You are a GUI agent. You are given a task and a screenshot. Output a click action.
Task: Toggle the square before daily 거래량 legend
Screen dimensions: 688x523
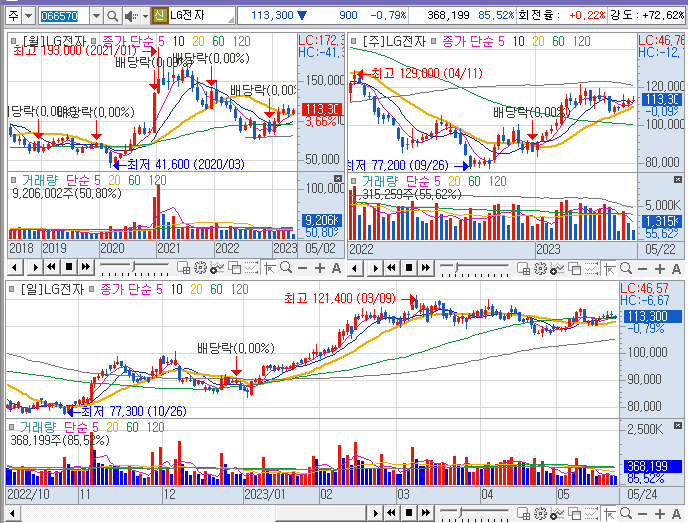coord(12,426)
